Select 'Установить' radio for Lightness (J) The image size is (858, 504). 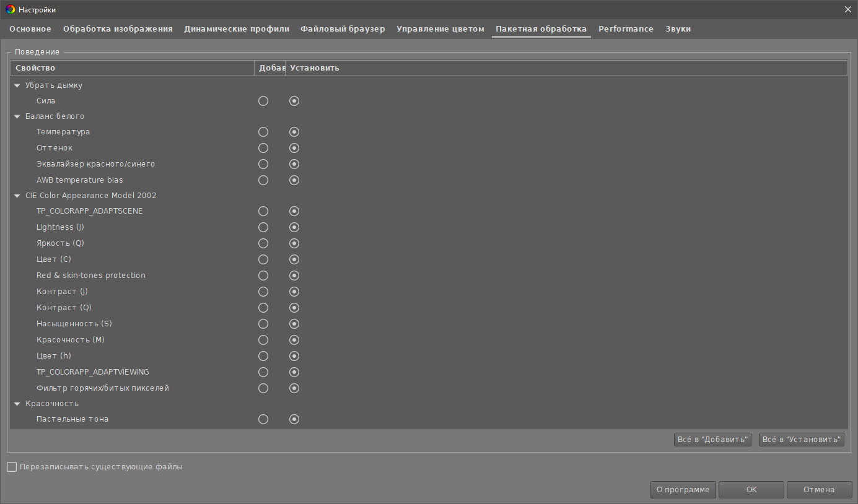[x=294, y=227]
